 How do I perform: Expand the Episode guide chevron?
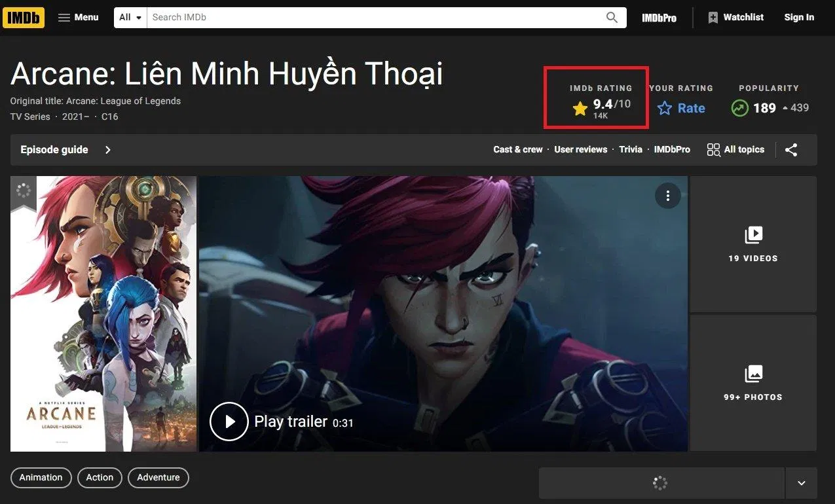click(108, 149)
